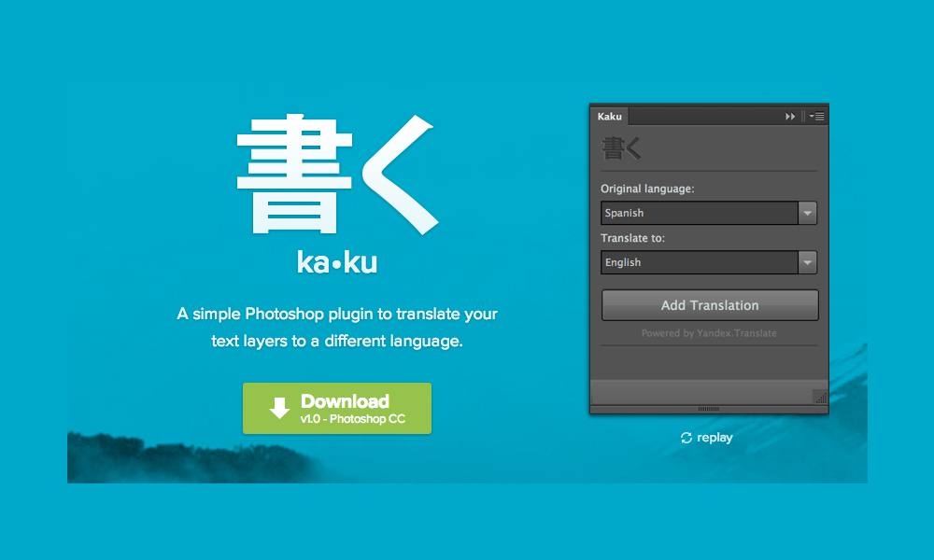Click the ka•ku wordmark text

point(337,262)
